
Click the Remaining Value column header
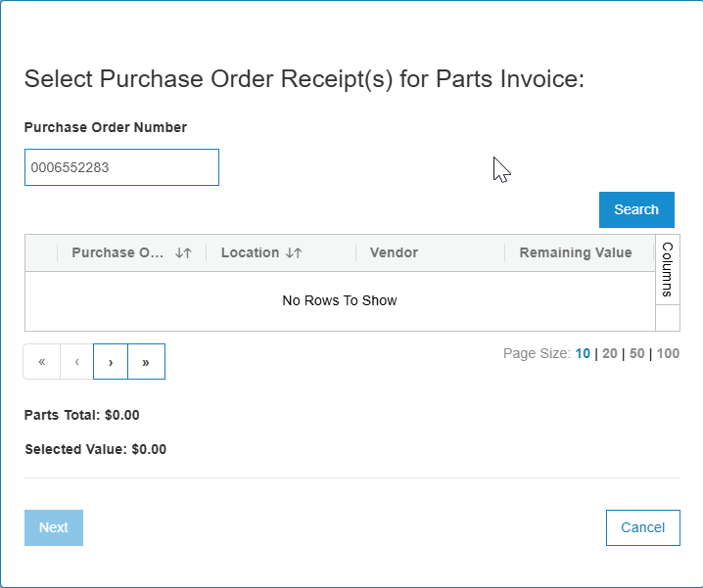[576, 252]
